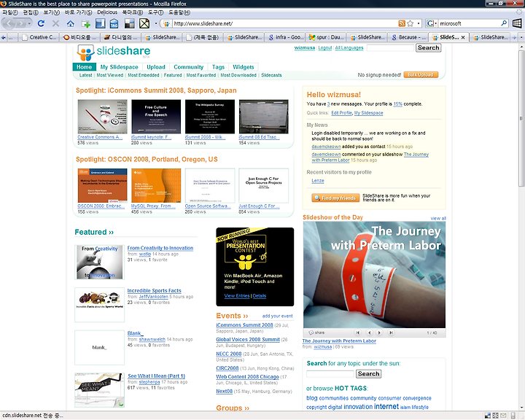Screen dimensions: 525x420
Task: Open the list all tabs dropdown
Action: [521, 37]
